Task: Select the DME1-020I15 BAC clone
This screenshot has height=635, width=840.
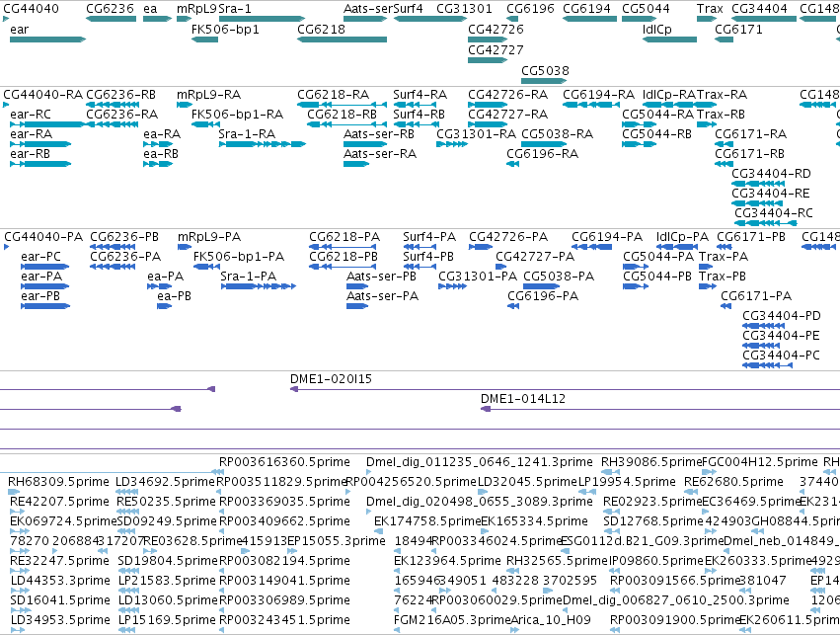Action: (565, 389)
